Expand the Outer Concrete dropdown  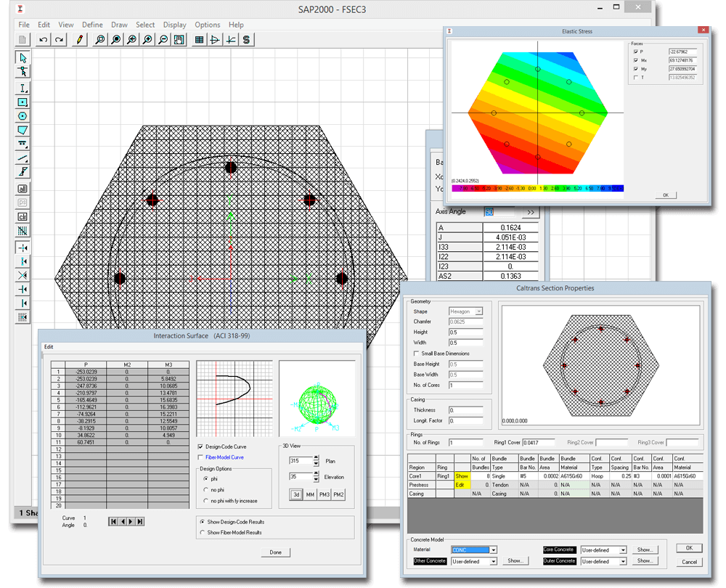click(x=623, y=562)
